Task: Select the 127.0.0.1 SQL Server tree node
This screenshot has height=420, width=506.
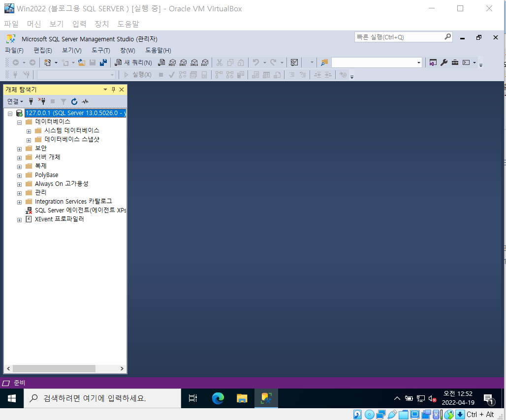Action: pos(75,113)
